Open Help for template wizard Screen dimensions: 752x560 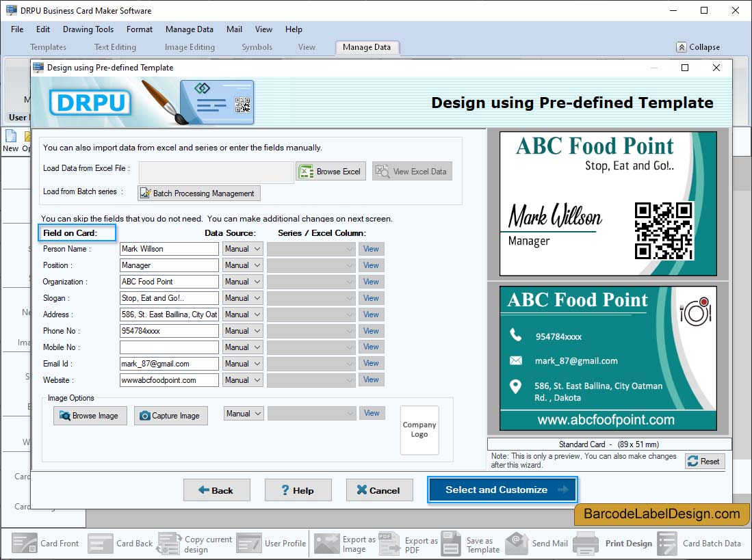(298, 490)
